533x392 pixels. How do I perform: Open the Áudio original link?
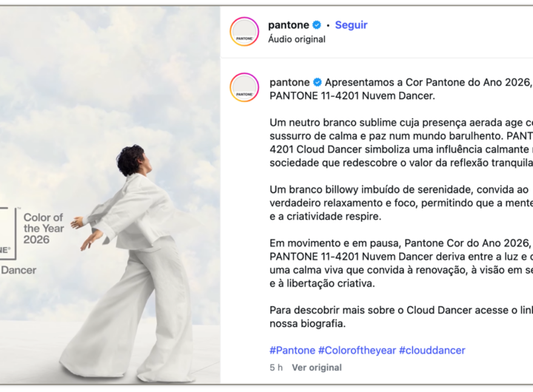click(297, 39)
